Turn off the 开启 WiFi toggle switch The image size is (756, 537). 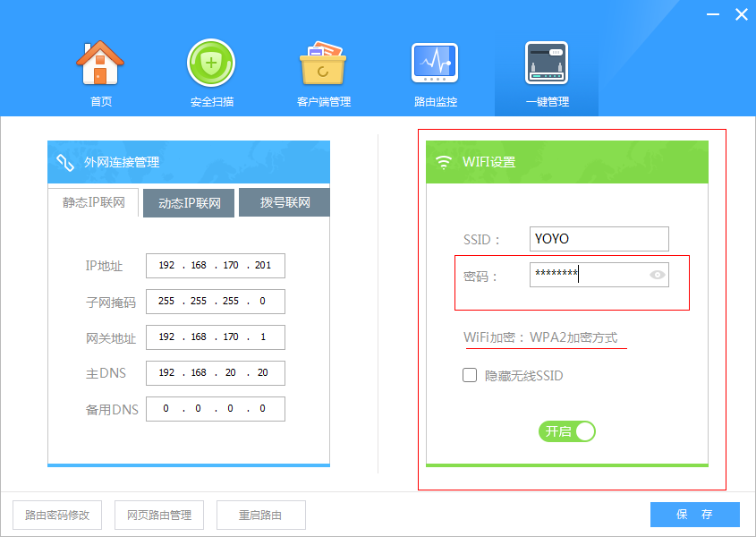point(566,431)
